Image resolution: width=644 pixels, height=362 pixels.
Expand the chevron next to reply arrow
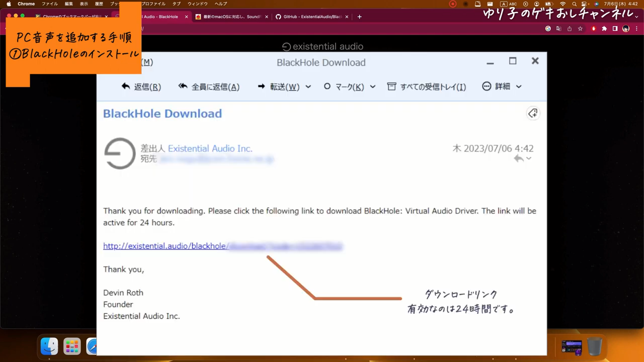(x=529, y=158)
